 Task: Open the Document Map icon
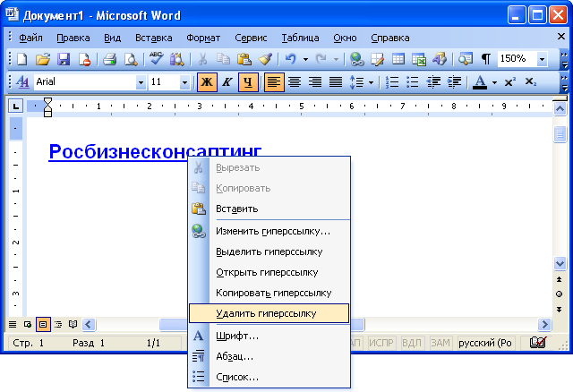click(x=466, y=59)
